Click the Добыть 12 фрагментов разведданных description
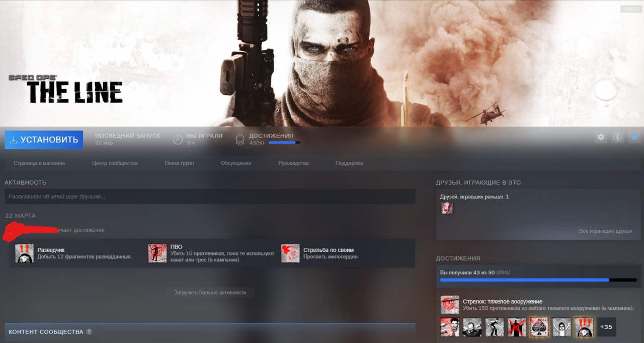644x343 pixels. (x=85, y=256)
